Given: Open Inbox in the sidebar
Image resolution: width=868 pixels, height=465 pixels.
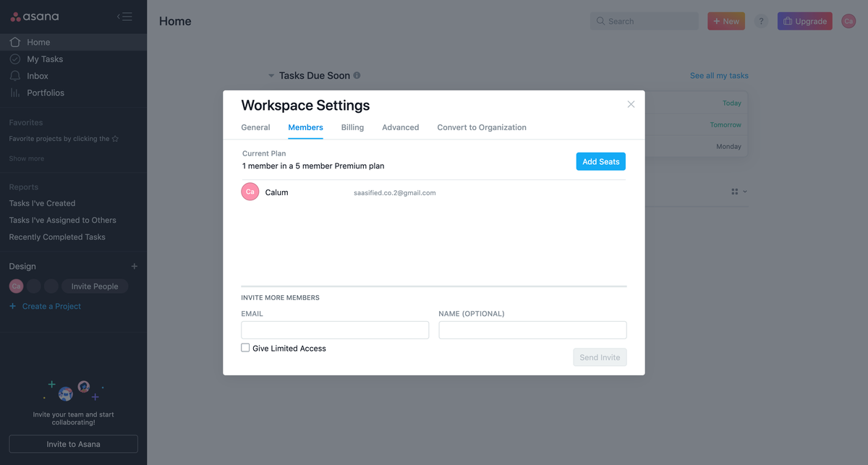Looking at the screenshot, I should click(73, 76).
